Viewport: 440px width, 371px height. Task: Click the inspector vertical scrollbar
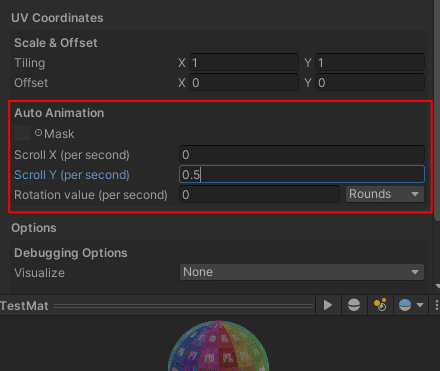(437, 110)
